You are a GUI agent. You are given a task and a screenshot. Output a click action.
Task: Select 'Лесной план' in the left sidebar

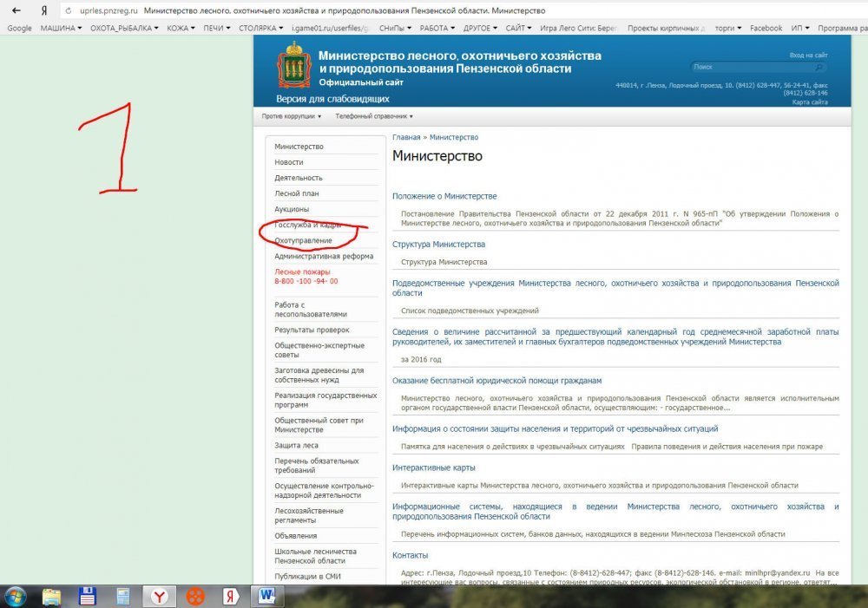pyautogui.click(x=293, y=193)
